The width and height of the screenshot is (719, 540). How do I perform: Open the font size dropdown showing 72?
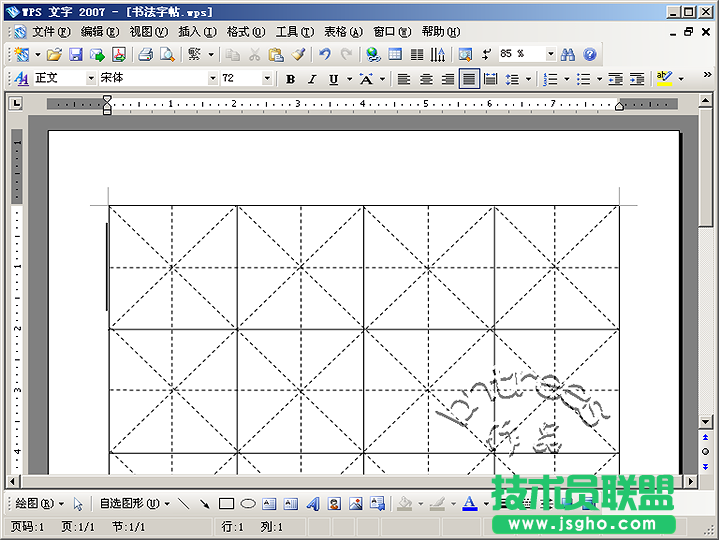(x=267, y=78)
